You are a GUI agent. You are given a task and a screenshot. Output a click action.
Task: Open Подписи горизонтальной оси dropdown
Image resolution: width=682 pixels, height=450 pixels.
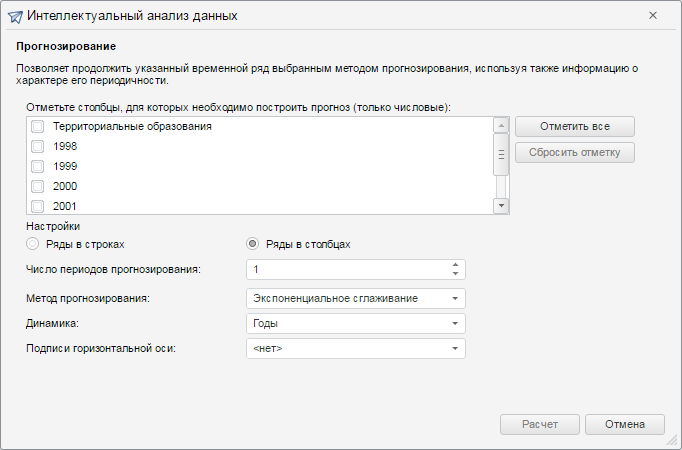(x=455, y=349)
